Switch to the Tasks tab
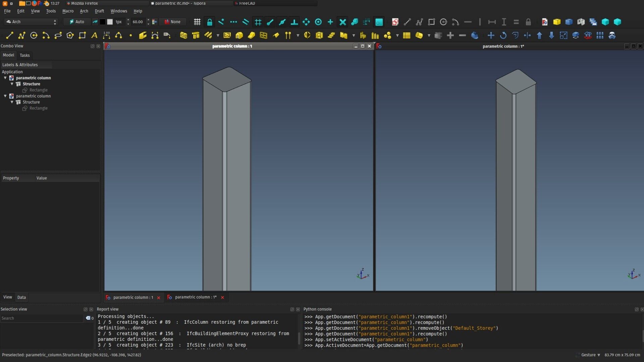This screenshot has width=644, height=362. click(24, 55)
